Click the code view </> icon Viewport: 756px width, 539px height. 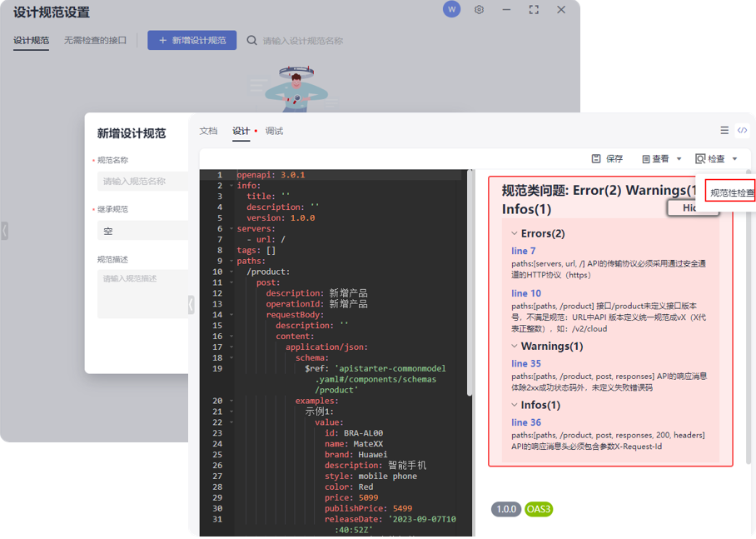click(742, 130)
